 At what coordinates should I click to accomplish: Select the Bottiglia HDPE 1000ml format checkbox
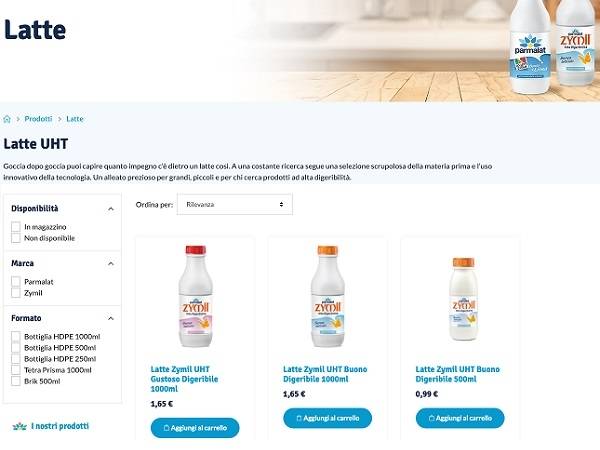(16, 337)
